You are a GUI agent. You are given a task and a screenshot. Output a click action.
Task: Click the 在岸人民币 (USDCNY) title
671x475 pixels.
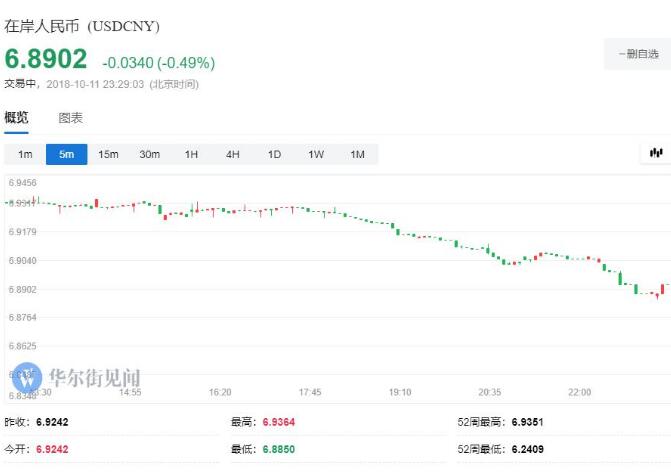82,26
